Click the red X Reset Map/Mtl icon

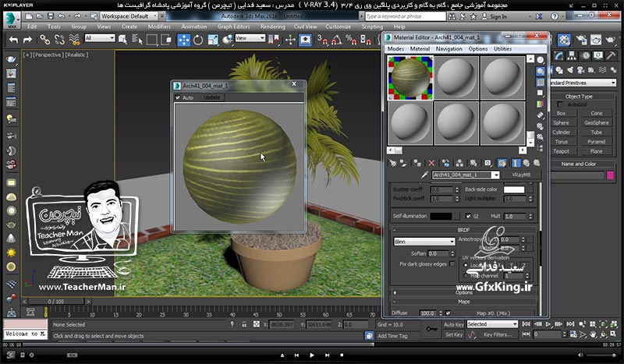tap(431, 163)
